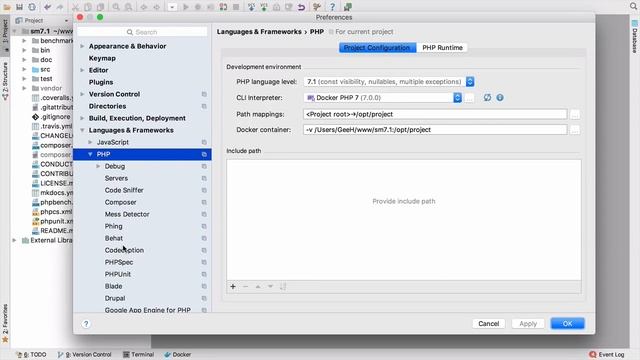Open Keymap settings

tap(102, 58)
